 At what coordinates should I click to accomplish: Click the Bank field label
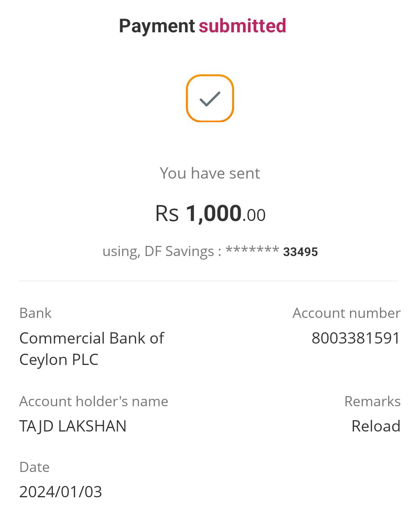click(x=35, y=313)
